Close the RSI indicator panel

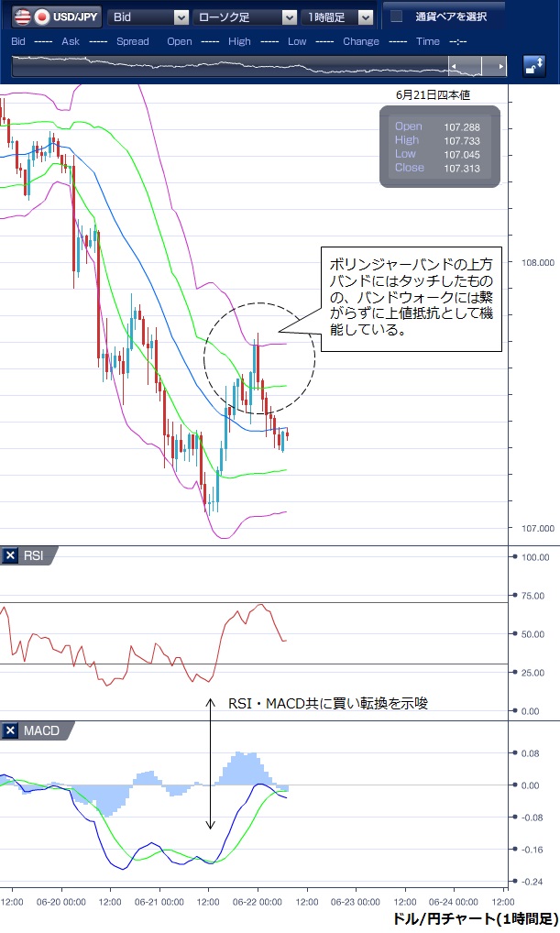click(x=10, y=555)
